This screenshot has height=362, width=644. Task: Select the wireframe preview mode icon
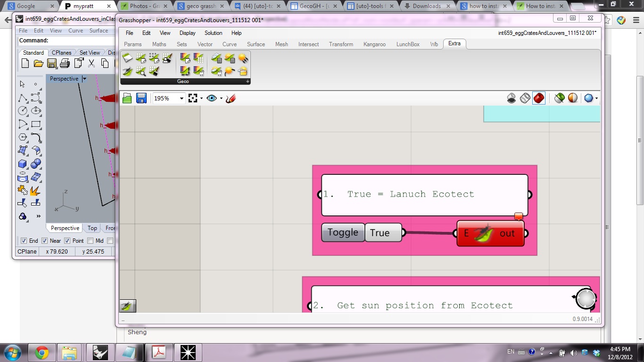pos(525,98)
